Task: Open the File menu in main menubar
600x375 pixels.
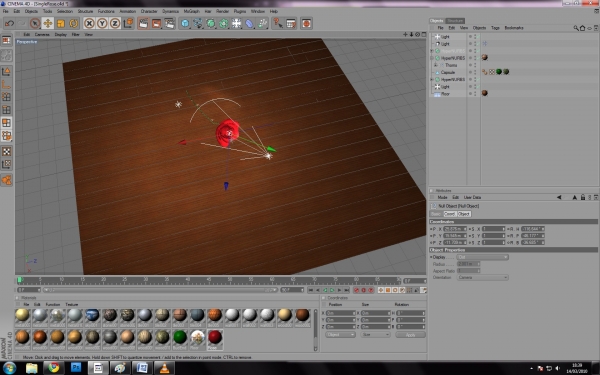Action: pos(5,11)
